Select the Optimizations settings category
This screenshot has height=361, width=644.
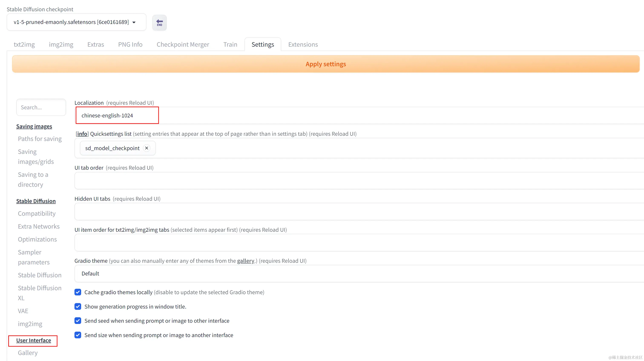[37, 239]
